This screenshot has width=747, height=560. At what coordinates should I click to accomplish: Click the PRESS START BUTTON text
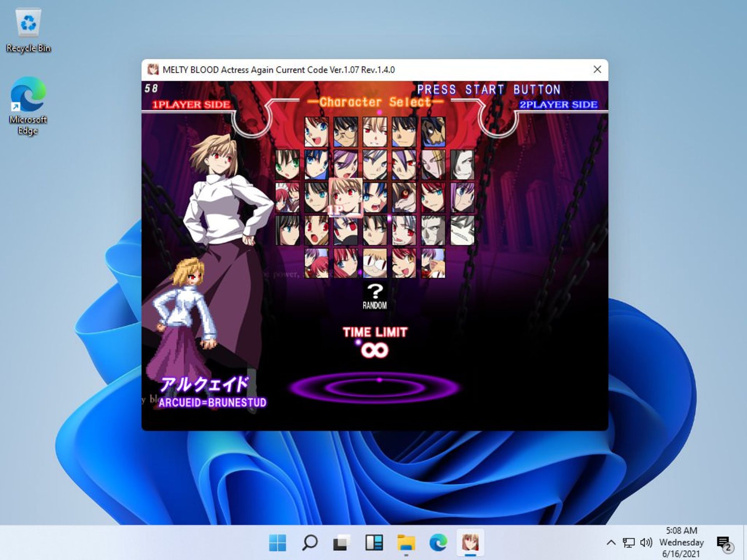(x=489, y=90)
